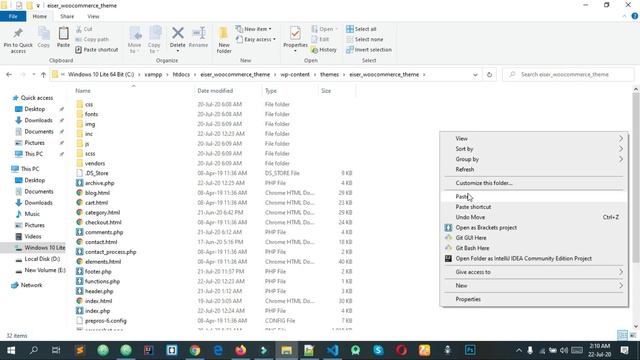
Task: Open Visual Studio Code from taskbar
Action: tap(333, 350)
